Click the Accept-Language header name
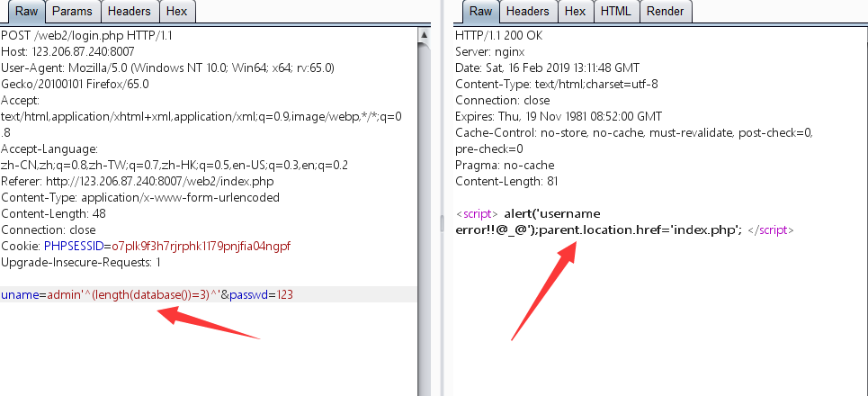868x396 pixels. point(49,149)
